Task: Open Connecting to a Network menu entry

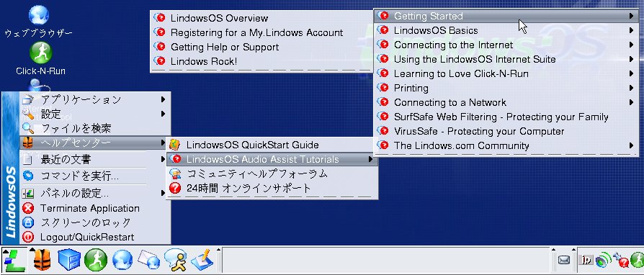Action: click(506, 102)
